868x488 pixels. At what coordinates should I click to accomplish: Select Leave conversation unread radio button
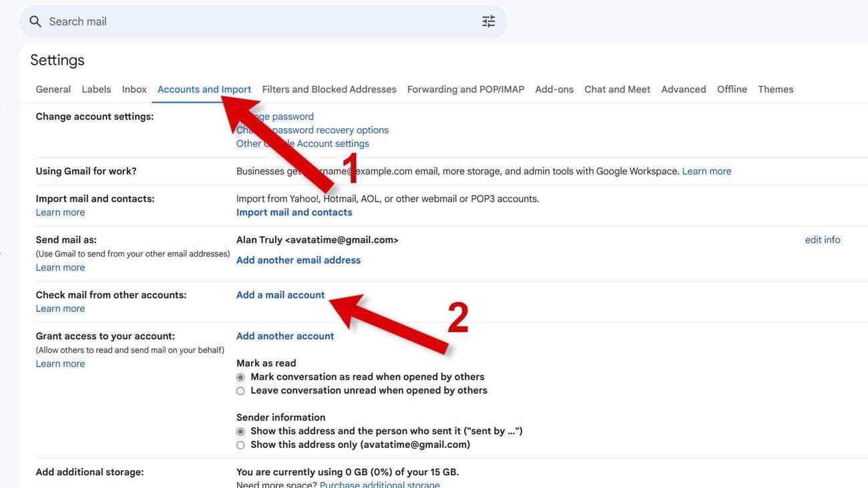240,391
